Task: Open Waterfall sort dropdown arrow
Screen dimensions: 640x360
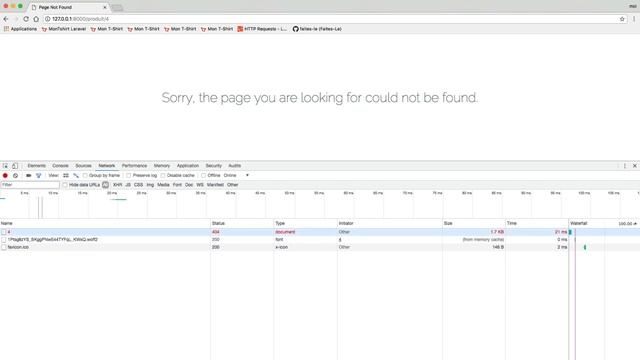Action: (635, 224)
